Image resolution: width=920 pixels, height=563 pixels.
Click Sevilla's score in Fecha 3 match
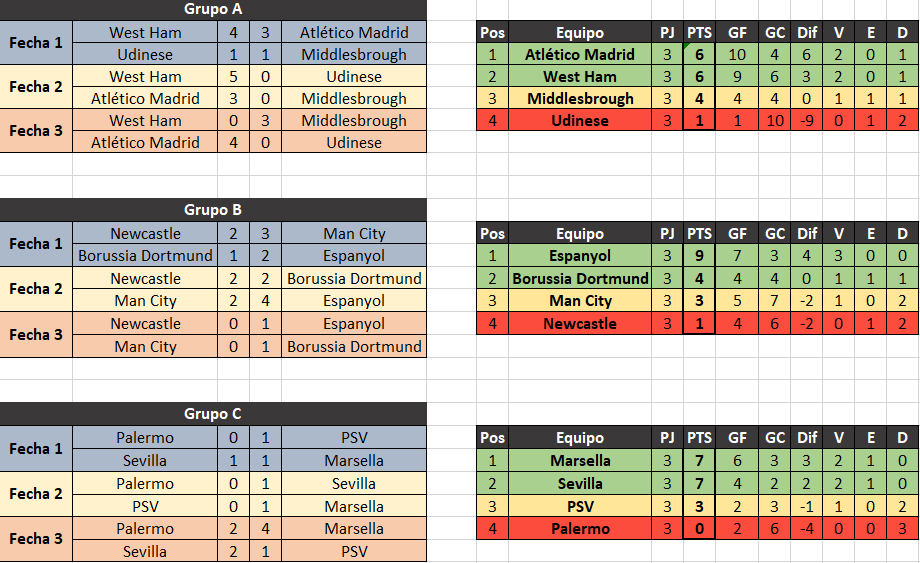click(x=234, y=552)
